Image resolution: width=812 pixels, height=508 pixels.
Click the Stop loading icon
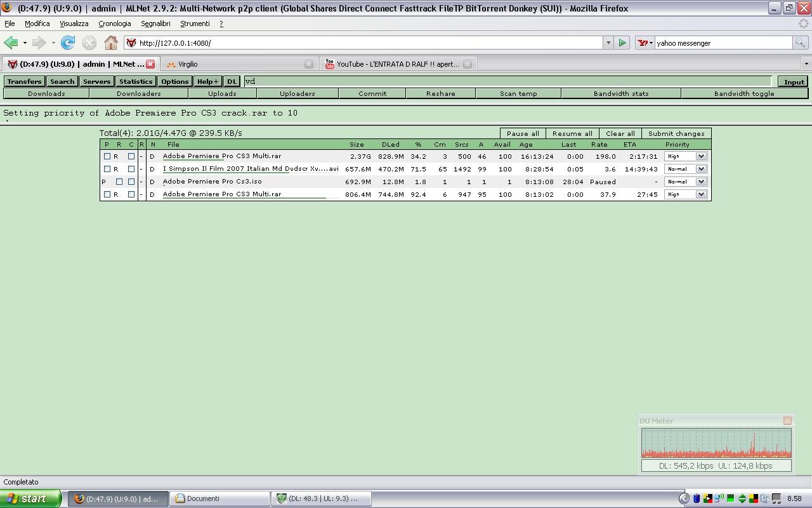pyautogui.click(x=89, y=43)
